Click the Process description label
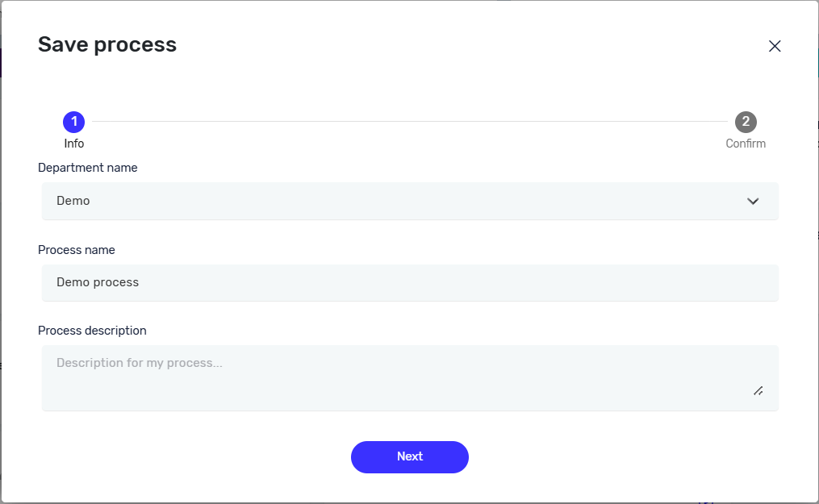819x504 pixels. [92, 331]
